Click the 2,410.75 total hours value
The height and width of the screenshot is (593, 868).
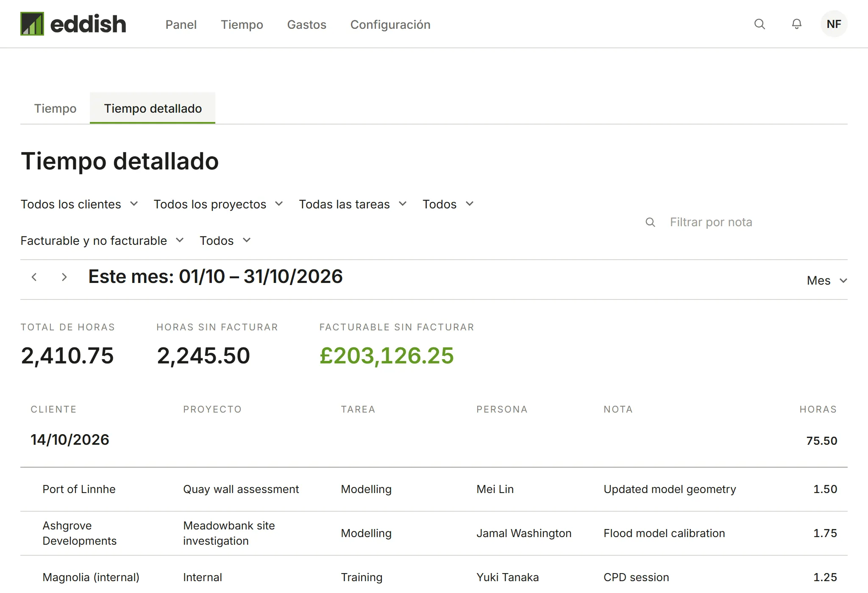click(x=67, y=355)
